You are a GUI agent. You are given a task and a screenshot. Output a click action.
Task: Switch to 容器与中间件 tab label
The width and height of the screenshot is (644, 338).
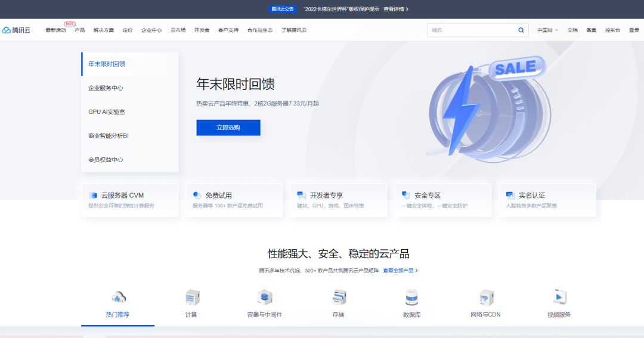(x=265, y=315)
